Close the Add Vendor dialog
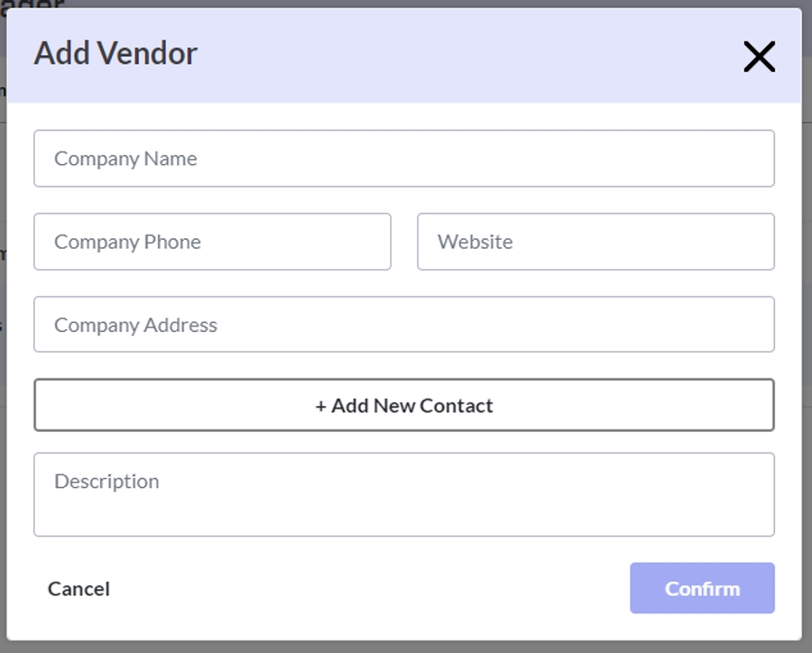The height and width of the screenshot is (653, 812). 759,57
